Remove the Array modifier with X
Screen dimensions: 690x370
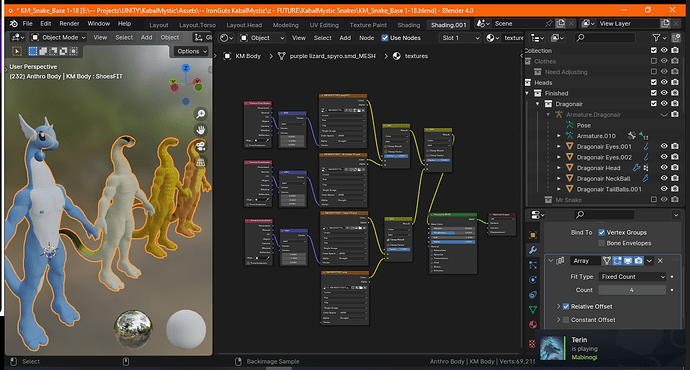tap(660, 261)
